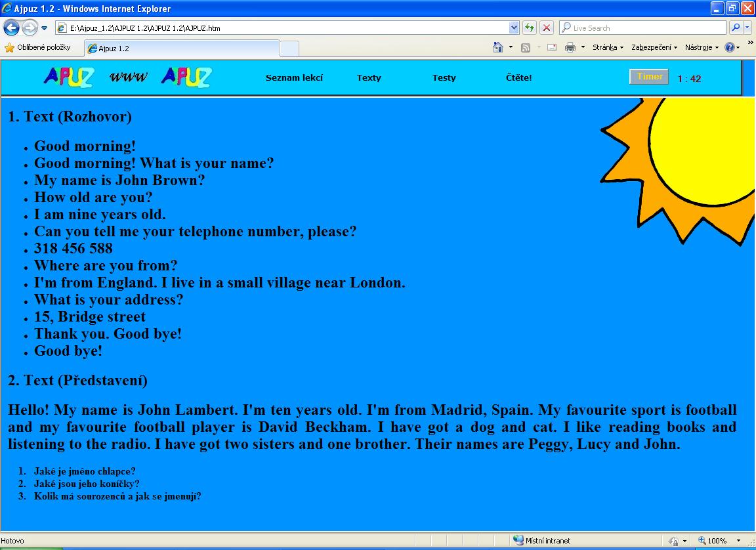Open the search provider options dropdown

[747, 28]
